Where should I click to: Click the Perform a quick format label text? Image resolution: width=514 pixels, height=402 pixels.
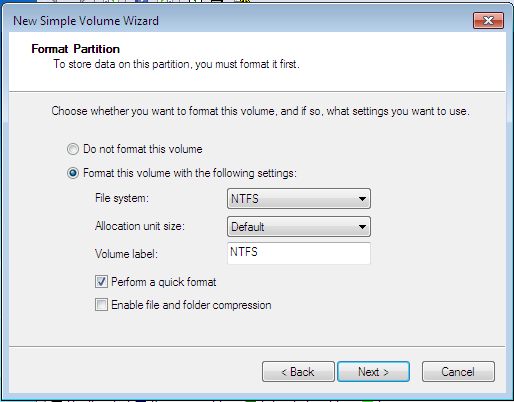[164, 282]
